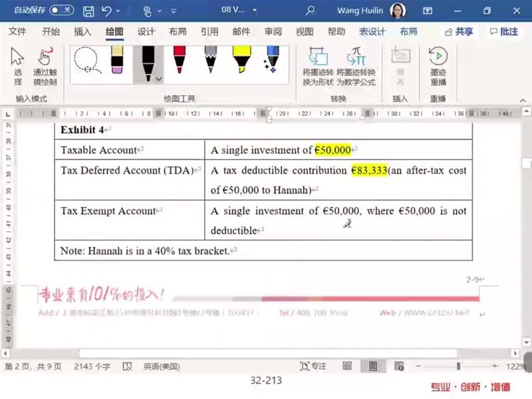Image resolution: width=532 pixels, height=399 pixels.
Task: Switch to Print Layout view icon
Action: pos(373,366)
